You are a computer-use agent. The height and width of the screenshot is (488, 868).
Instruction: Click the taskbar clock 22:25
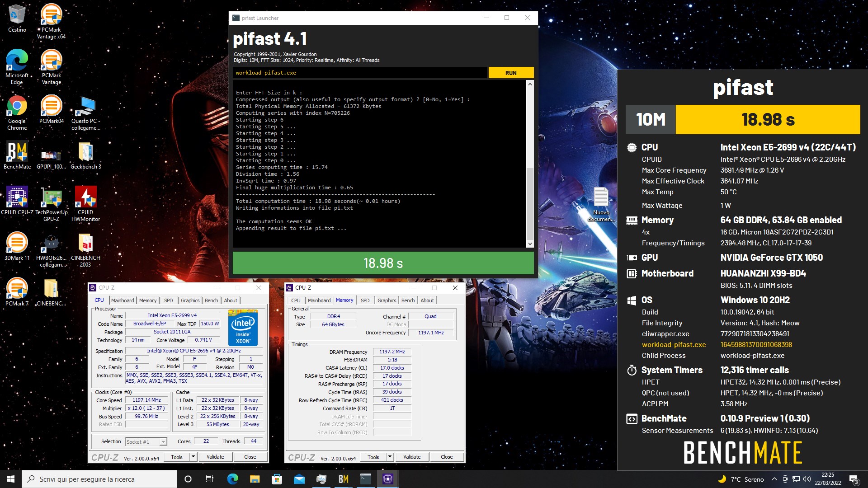click(828, 479)
